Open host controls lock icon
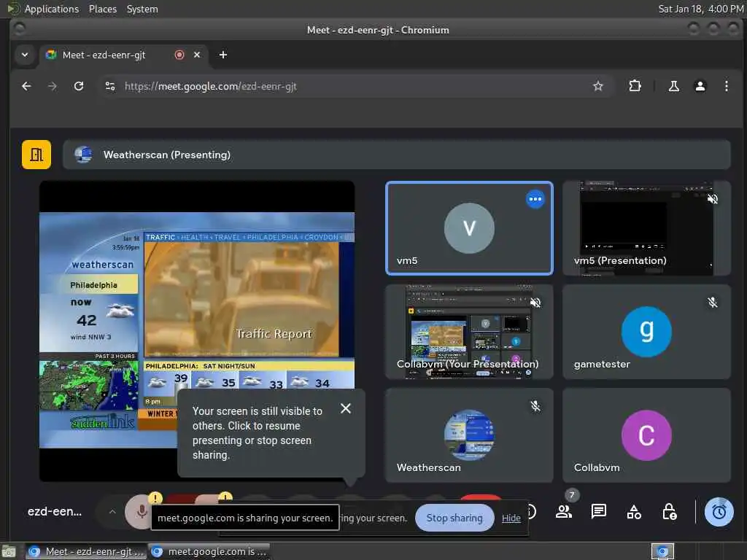 [x=670, y=512]
